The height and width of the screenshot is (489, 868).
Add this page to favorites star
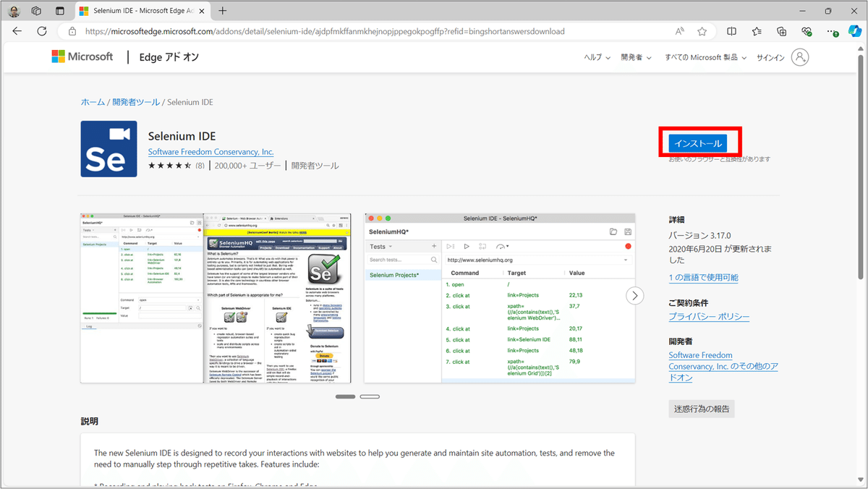pos(702,31)
